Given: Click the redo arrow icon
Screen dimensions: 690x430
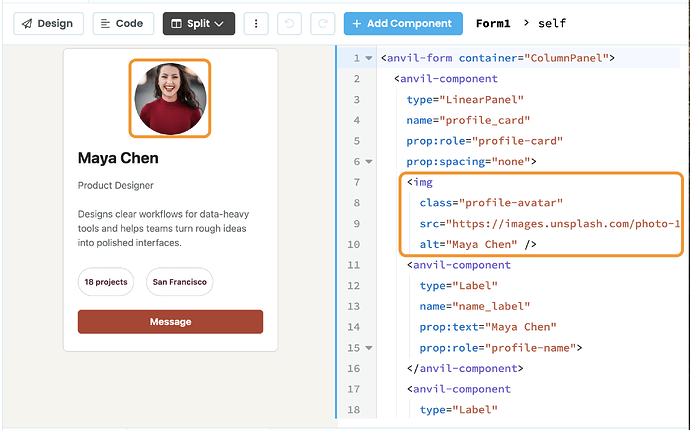Looking at the screenshot, I should tap(323, 23).
